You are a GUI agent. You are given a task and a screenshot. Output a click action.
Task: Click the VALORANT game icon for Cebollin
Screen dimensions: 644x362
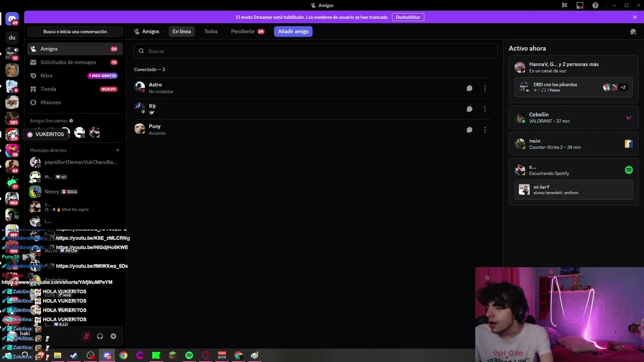point(628,118)
